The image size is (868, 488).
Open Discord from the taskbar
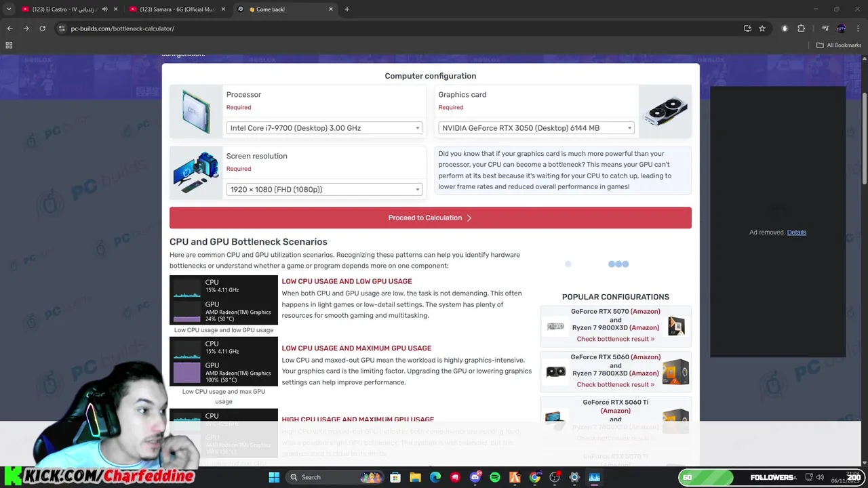(x=475, y=477)
